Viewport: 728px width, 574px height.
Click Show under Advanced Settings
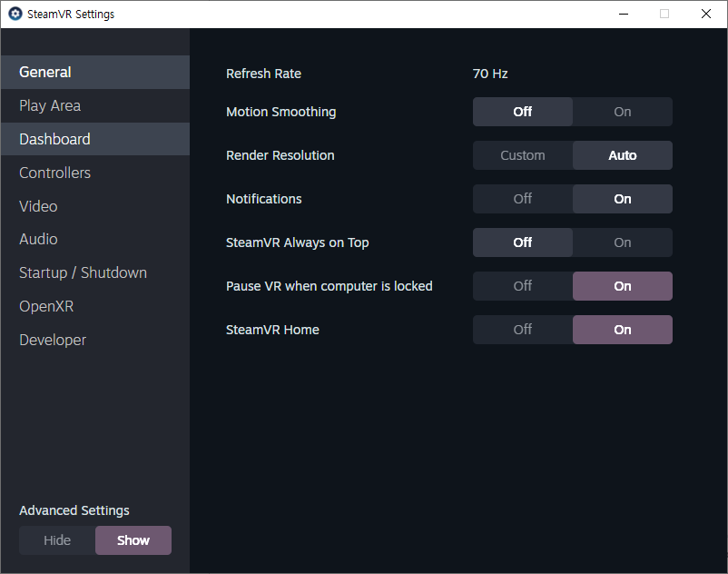133,540
